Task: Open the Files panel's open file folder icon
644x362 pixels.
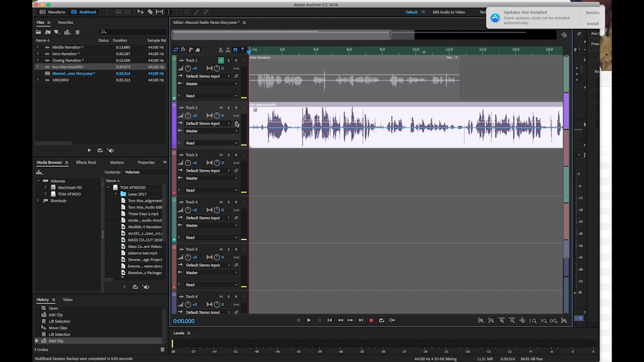Action: point(38,32)
